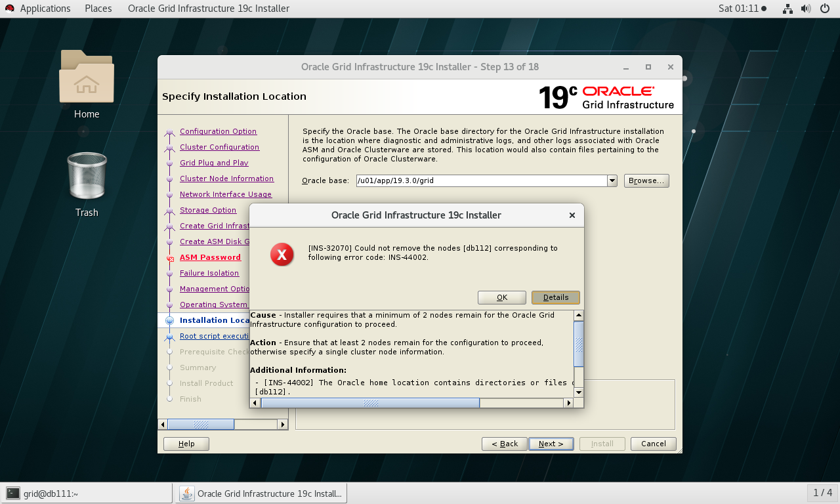Open the network status icon in top bar
The width and height of the screenshot is (840, 504).
(x=787, y=9)
